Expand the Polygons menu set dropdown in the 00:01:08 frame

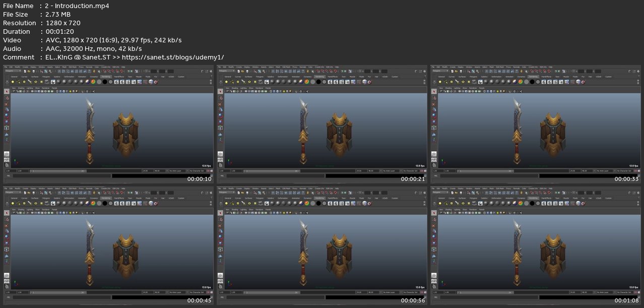click(x=440, y=192)
